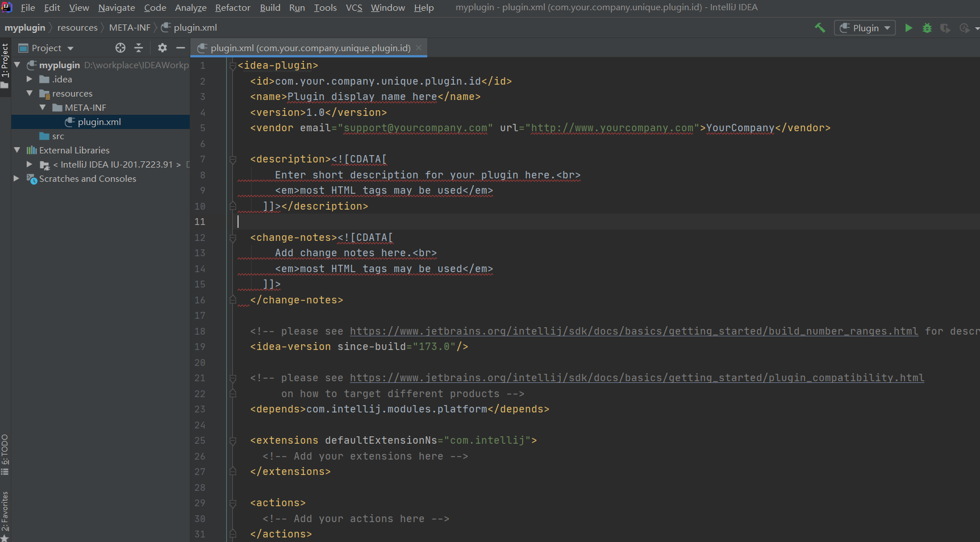Toggle the 1: Project tool window button

coord(5,66)
